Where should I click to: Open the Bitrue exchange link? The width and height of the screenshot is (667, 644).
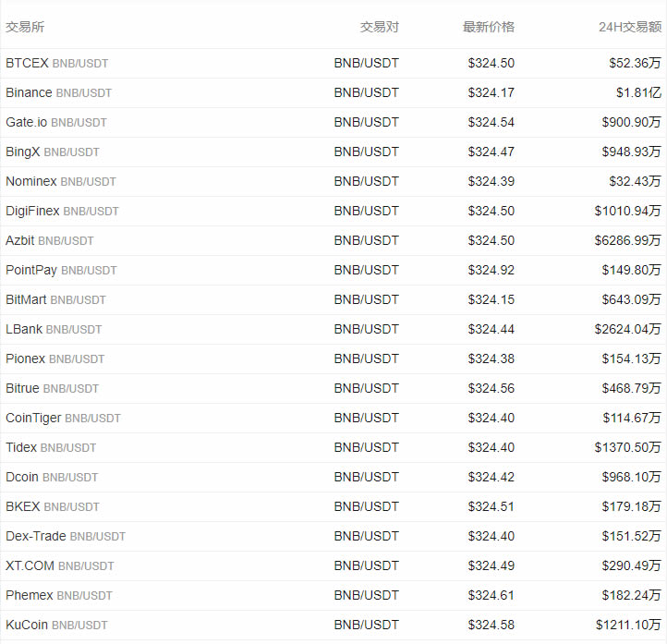22,388
